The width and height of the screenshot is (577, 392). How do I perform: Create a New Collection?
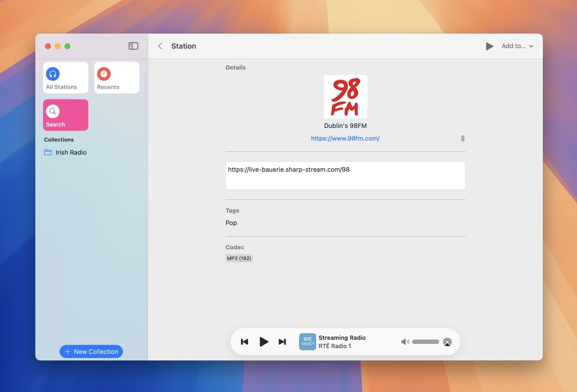pos(91,351)
